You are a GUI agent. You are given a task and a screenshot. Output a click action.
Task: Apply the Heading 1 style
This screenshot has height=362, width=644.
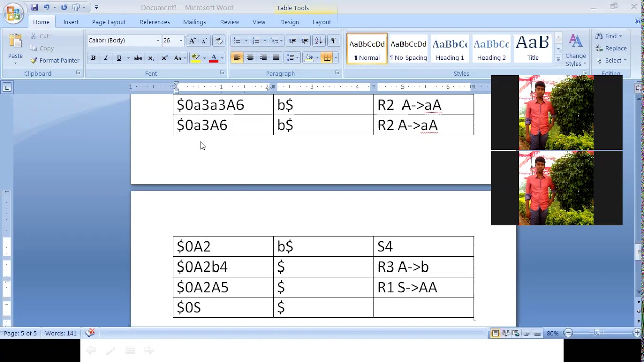[450, 49]
